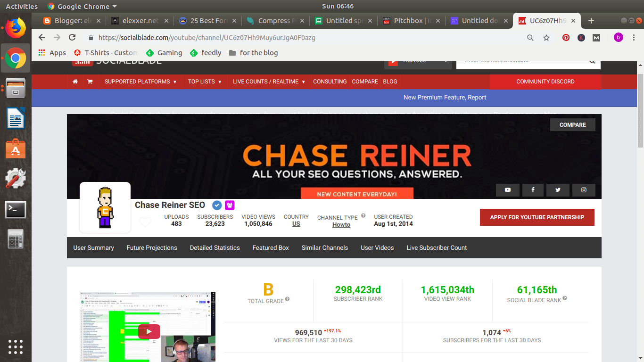Open the Consulting menu item
Viewport: 644px width, 362px height.
[x=330, y=82]
